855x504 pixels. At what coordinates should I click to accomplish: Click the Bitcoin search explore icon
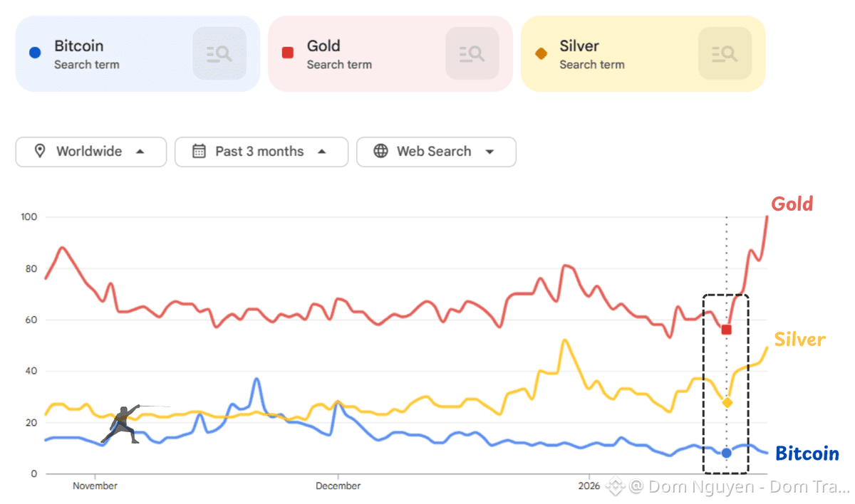(x=219, y=53)
